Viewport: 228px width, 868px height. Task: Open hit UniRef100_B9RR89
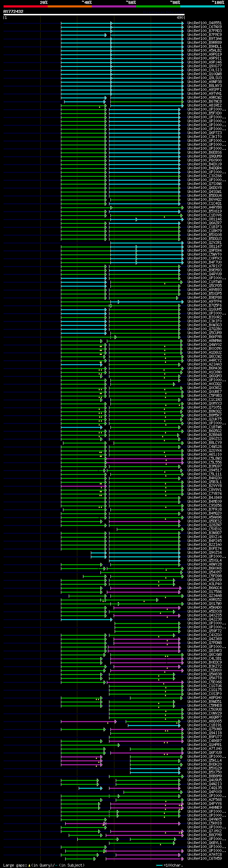204,42
